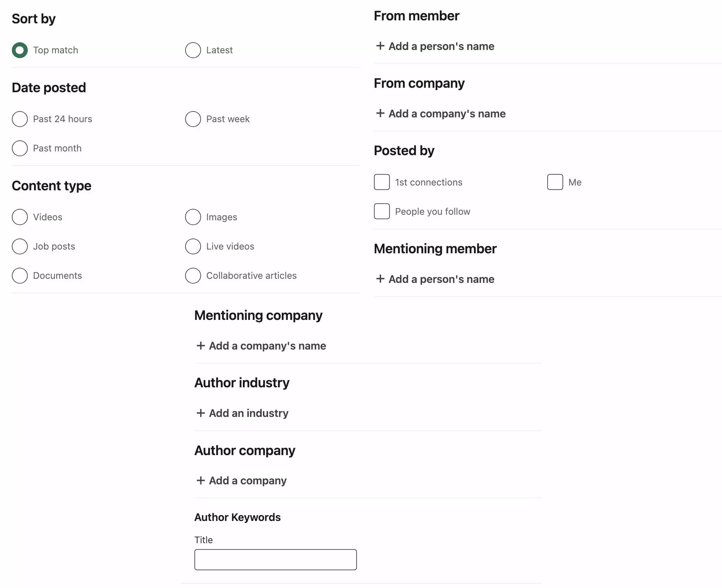Image resolution: width=722 pixels, height=588 pixels.
Task: Click the plus icon under From company
Action: [x=381, y=114]
